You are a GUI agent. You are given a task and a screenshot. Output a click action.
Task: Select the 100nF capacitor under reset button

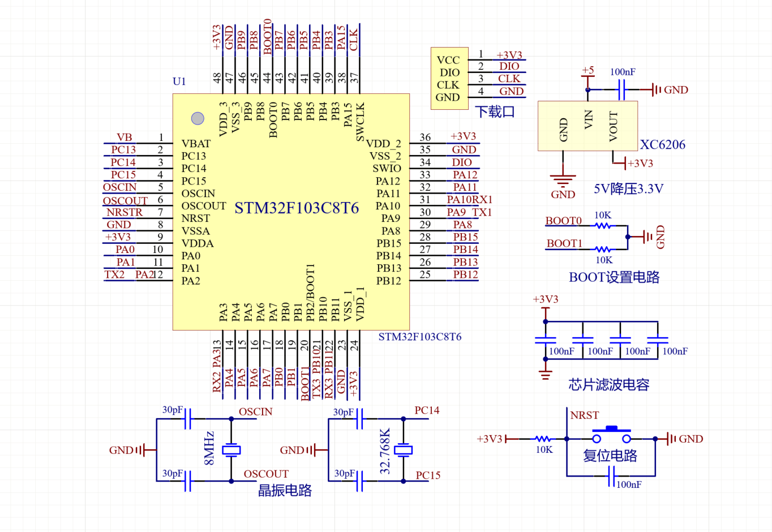611,479
